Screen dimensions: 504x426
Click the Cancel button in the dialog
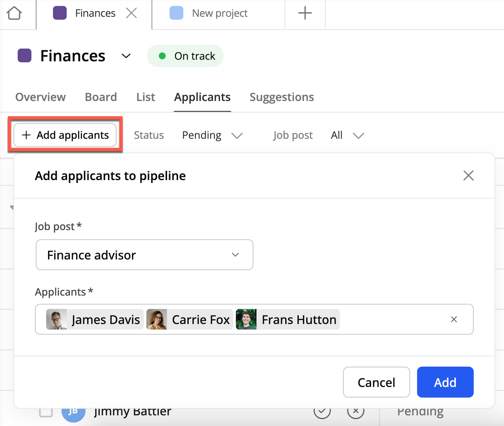[x=376, y=382]
